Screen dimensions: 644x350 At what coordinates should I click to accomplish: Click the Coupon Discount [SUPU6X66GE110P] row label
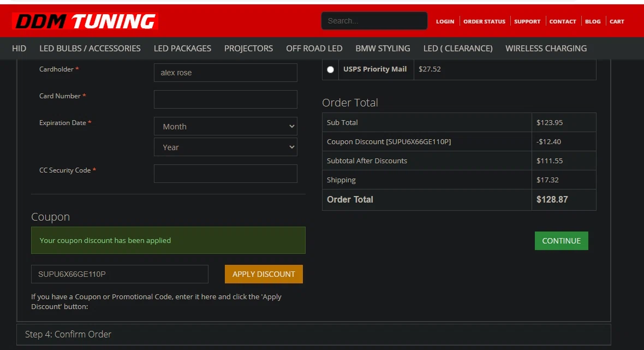click(389, 142)
